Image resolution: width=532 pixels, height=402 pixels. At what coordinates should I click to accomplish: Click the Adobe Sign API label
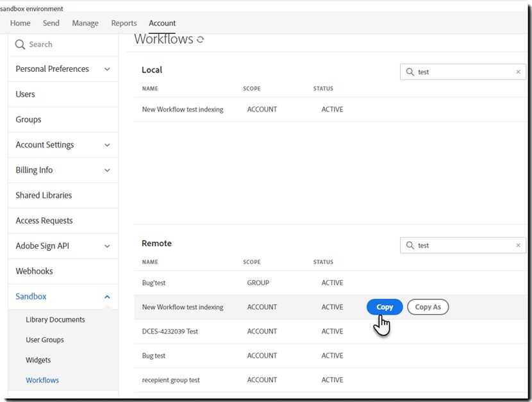(x=42, y=246)
